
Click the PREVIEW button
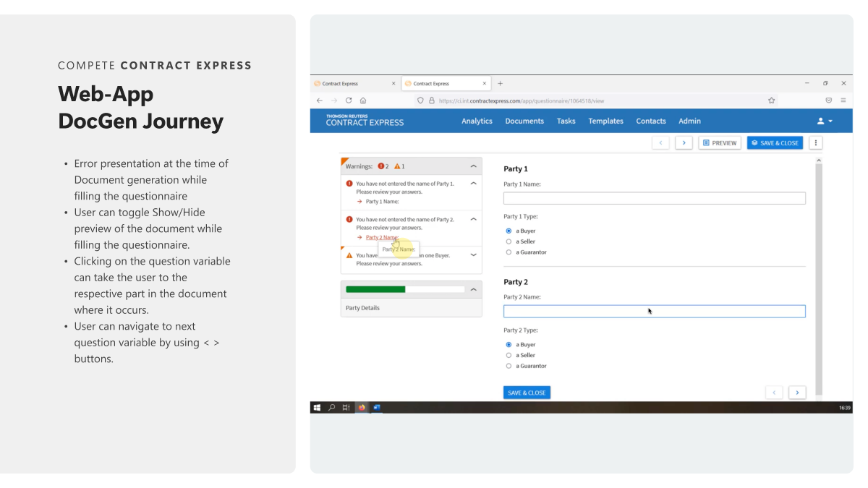720,143
